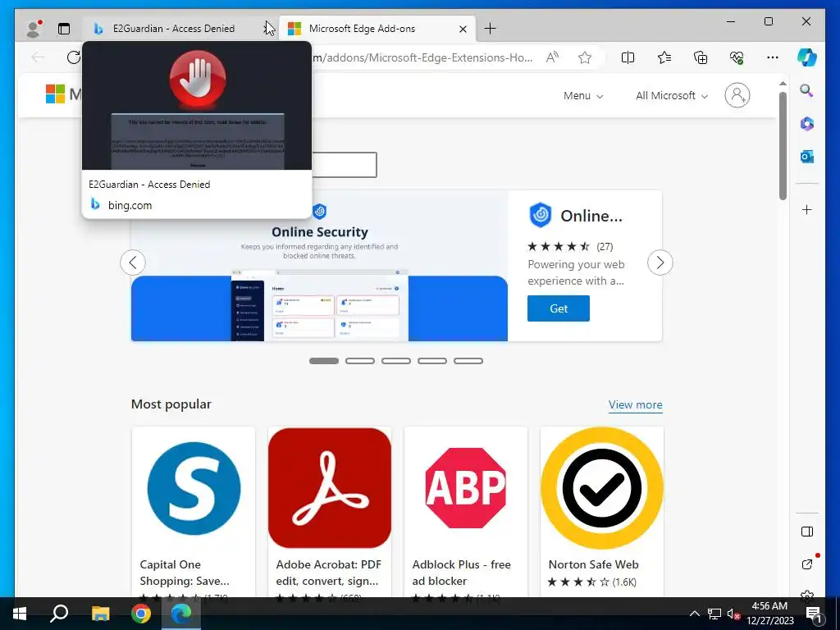Open View more for Most popular
This screenshot has height=630, width=840.
[636, 405]
